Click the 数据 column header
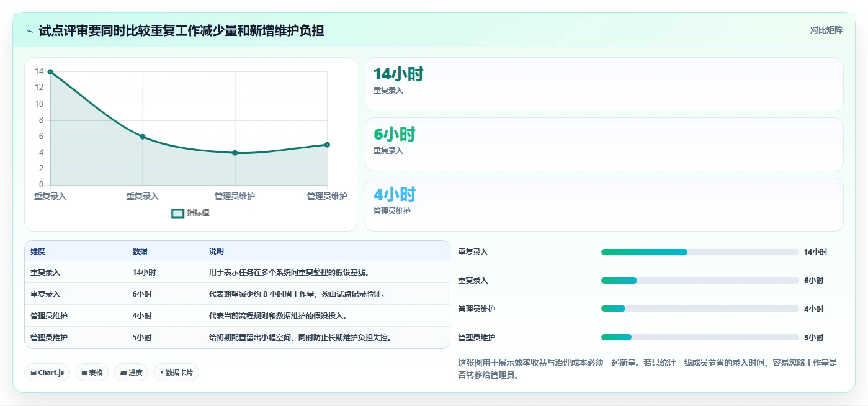The width and height of the screenshot is (868, 406). pos(140,251)
